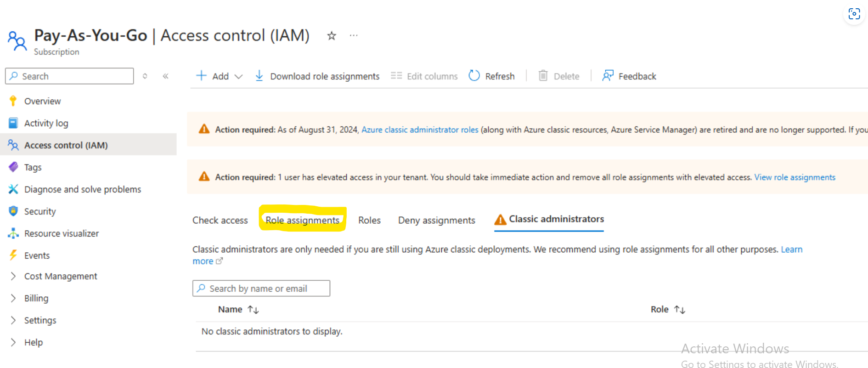The image size is (868, 368).
Task: Click the subscription people icon next to the page title
Action: (x=17, y=41)
